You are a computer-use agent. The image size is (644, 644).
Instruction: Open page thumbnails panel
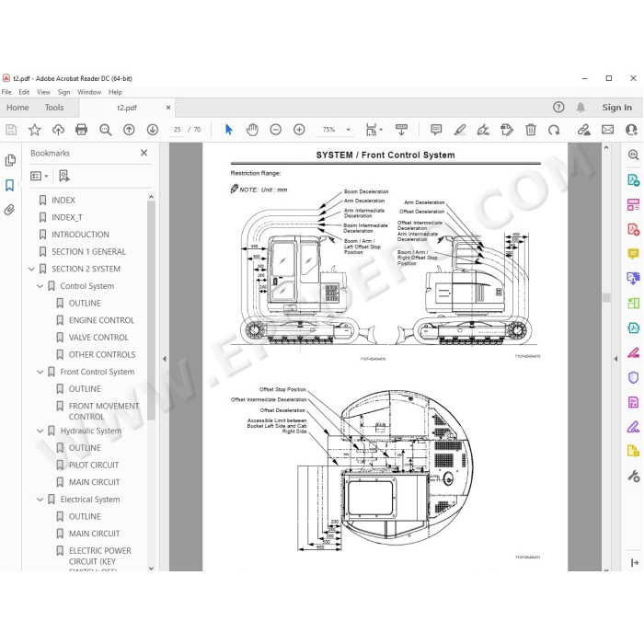[x=10, y=160]
